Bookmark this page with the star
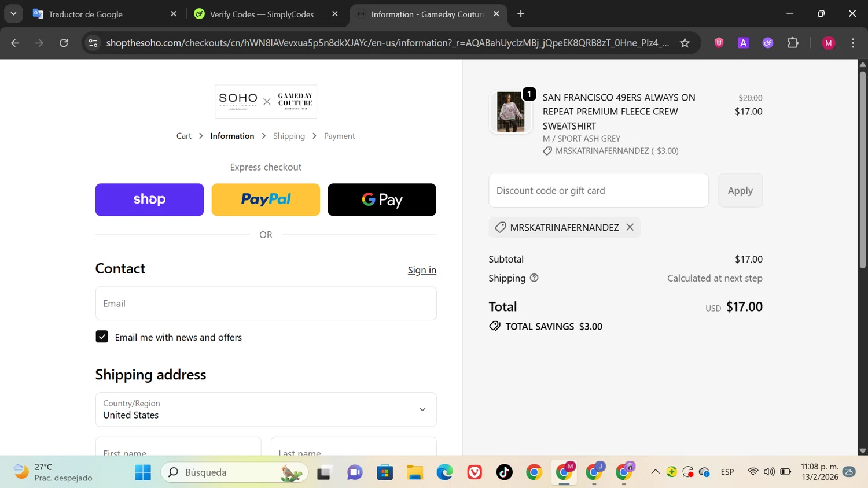The height and width of the screenshot is (488, 868). [685, 43]
